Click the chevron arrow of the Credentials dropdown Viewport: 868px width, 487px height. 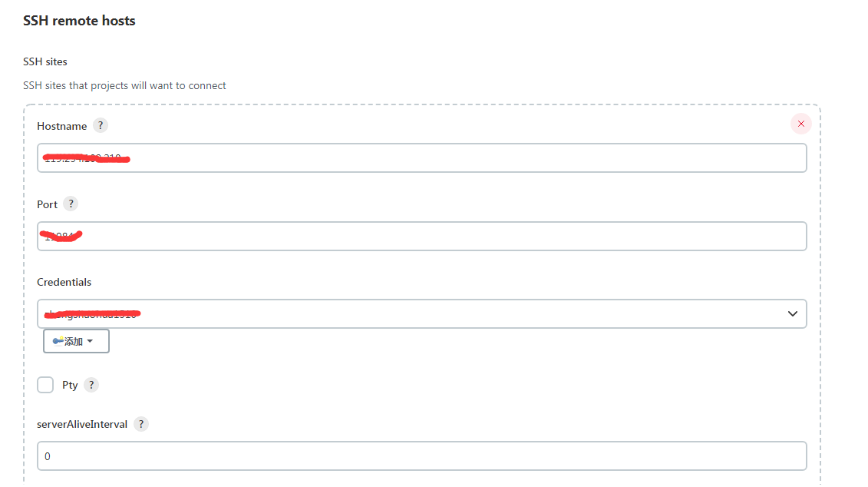(793, 313)
